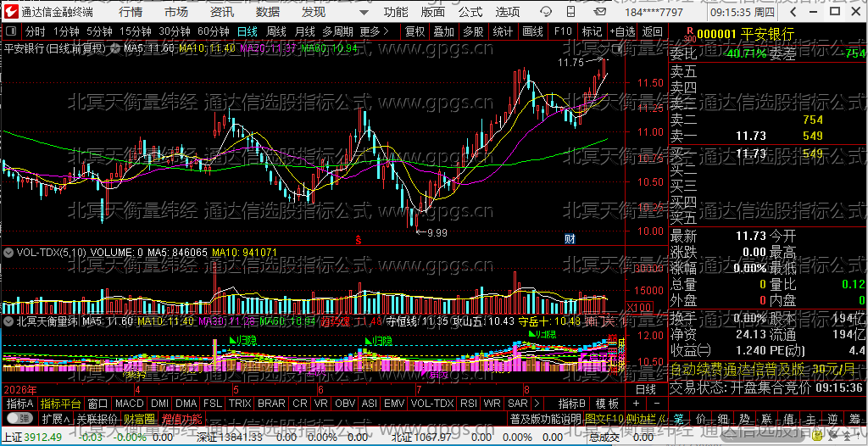Select the TRIX indicator tab
Screen dimensions: 868x446
[240, 404]
